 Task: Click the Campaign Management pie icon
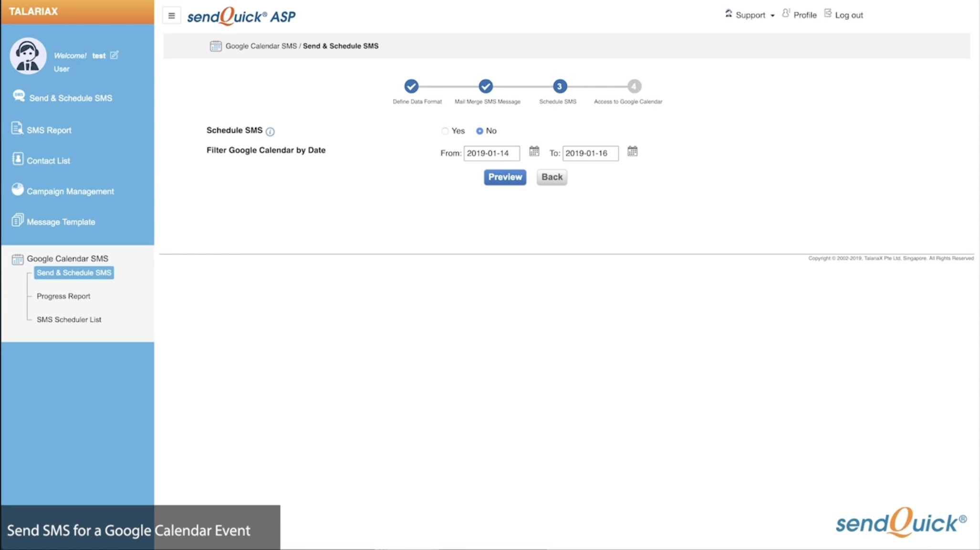click(18, 189)
